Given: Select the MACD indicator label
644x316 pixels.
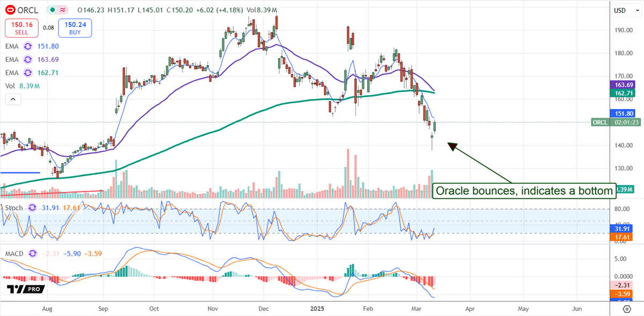Looking at the screenshot, I should click(x=14, y=253).
